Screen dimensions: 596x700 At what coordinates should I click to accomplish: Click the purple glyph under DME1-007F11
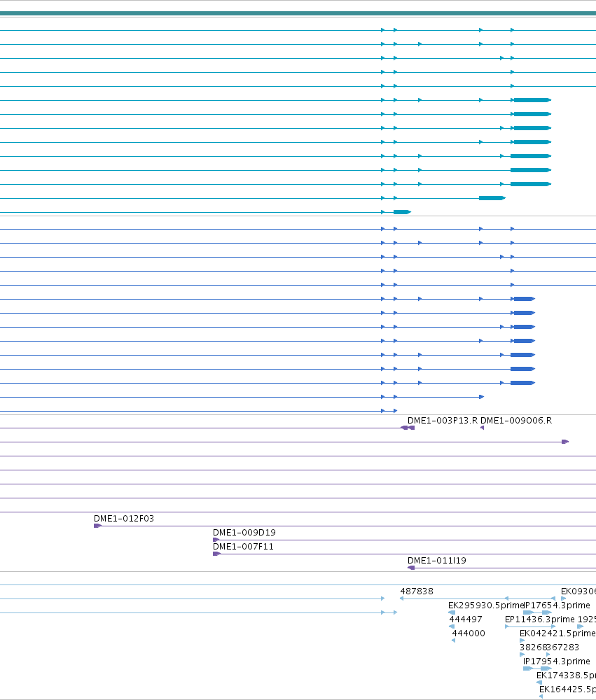coord(216,554)
